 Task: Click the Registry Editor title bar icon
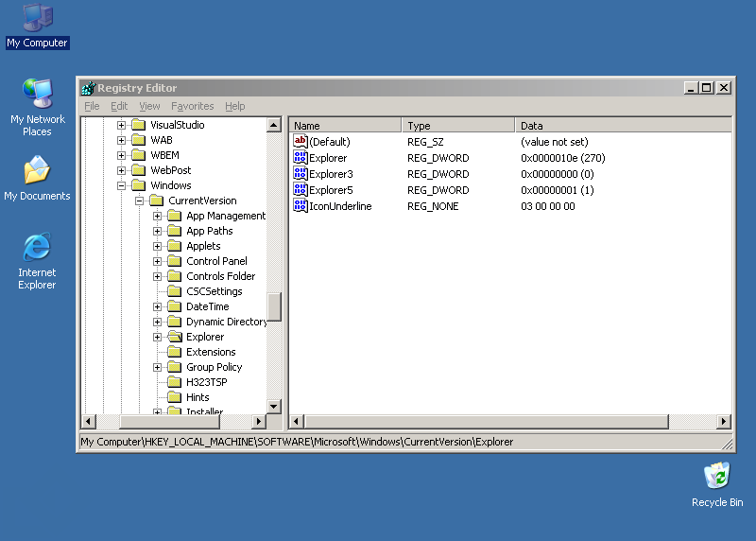[x=88, y=88]
